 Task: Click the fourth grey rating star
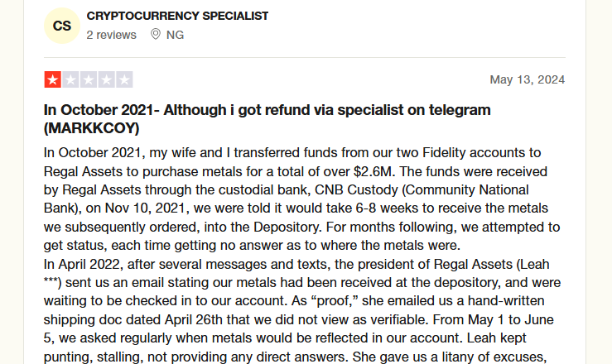pyautogui.click(x=107, y=79)
